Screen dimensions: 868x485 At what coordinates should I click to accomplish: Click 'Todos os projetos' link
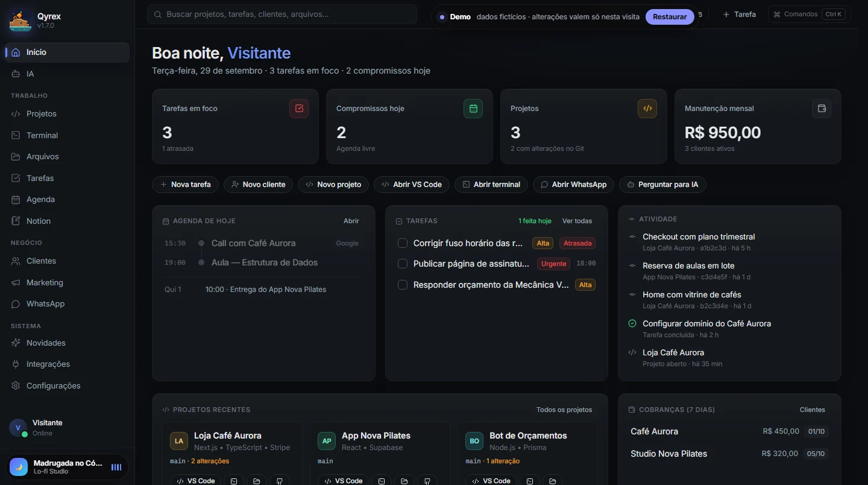564,410
